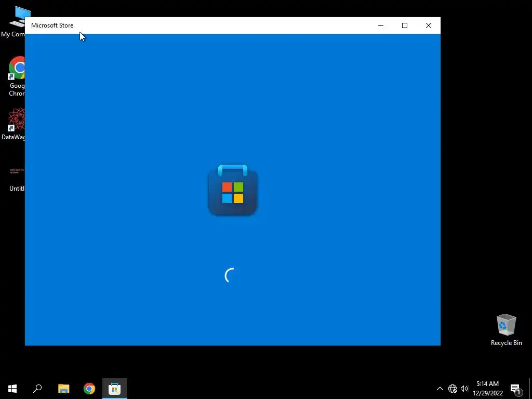Open File Explorer from the taskbar
Screen dimensions: 532x399
tap(63, 389)
